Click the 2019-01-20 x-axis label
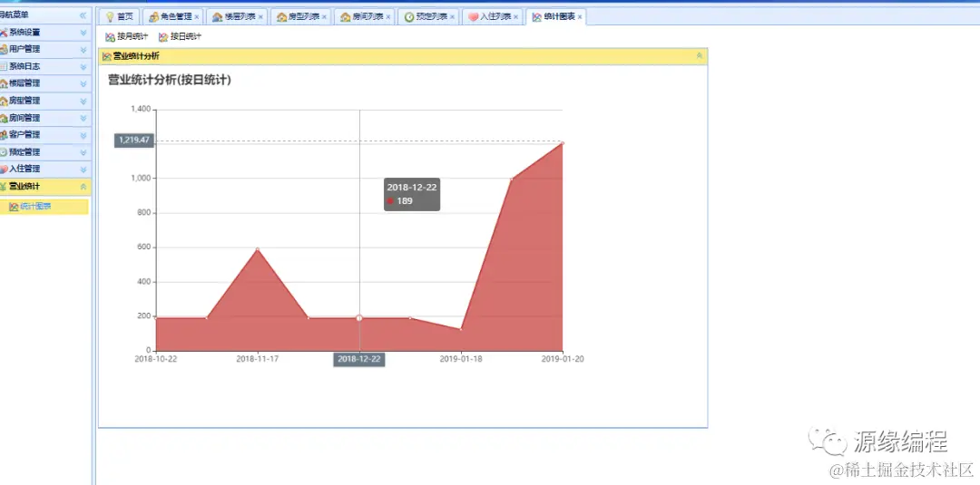 (563, 359)
